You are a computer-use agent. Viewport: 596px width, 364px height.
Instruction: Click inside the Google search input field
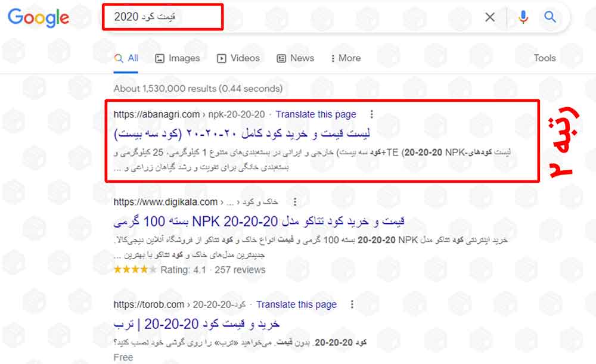pyautogui.click(x=298, y=17)
